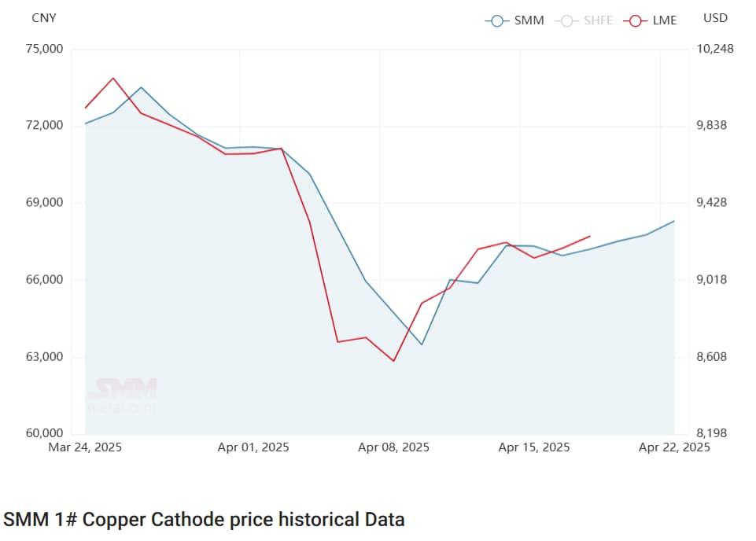Click the 9,018 USD axis value
The width and height of the screenshot is (756, 541).
[715, 280]
